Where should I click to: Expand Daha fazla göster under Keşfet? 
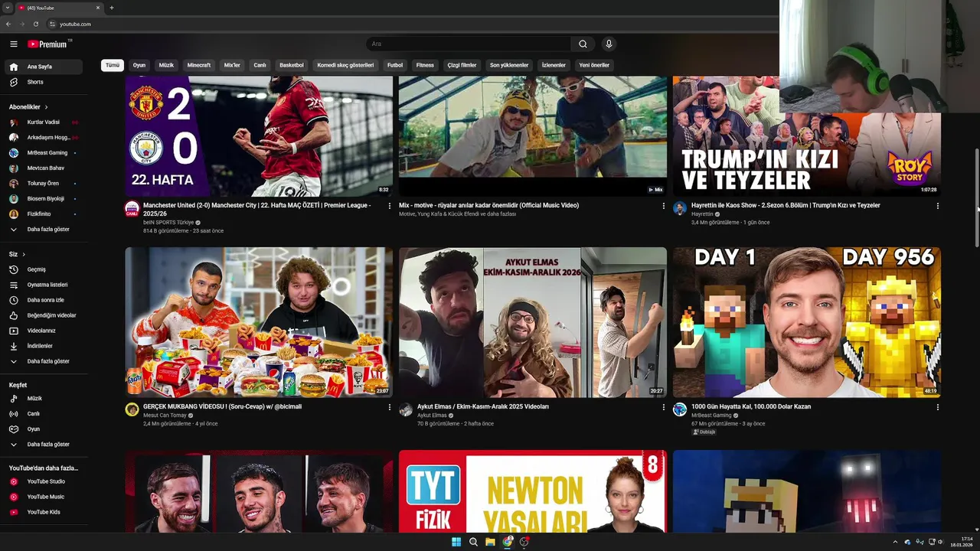tap(44, 445)
